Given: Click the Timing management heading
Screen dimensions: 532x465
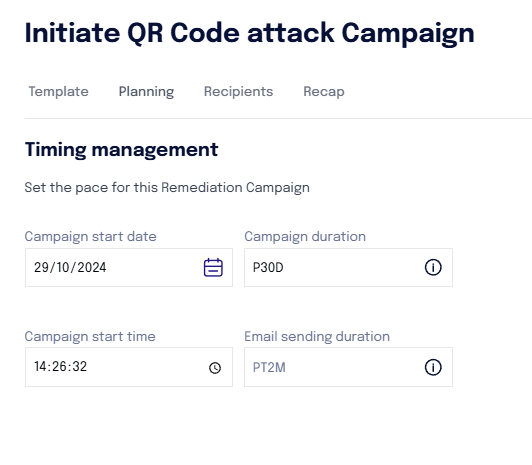Looking at the screenshot, I should click(x=121, y=150).
